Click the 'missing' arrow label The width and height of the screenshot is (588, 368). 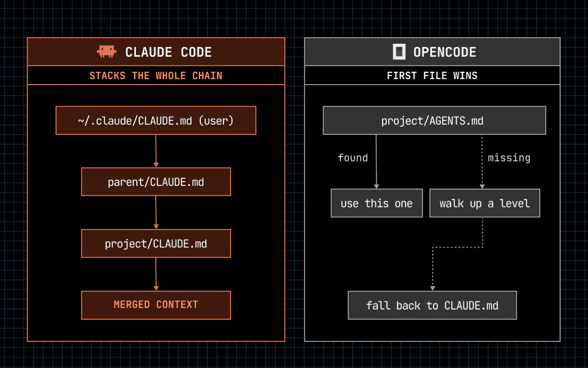pyautogui.click(x=509, y=158)
